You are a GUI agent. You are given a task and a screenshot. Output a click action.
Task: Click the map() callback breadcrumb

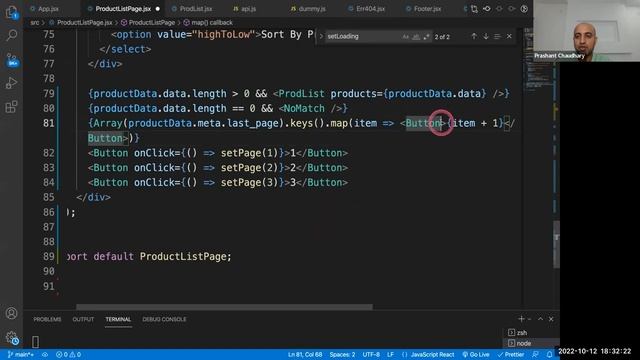coord(212,22)
